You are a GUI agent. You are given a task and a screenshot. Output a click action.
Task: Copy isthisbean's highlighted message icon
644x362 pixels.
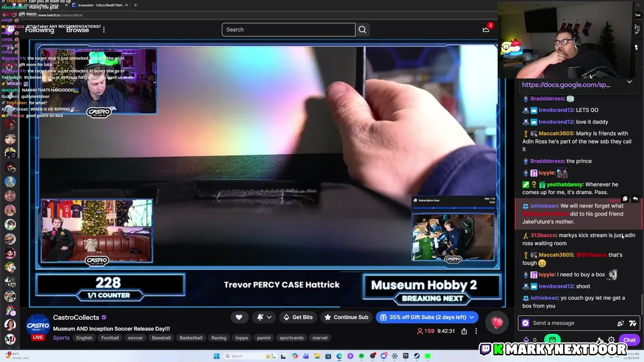pyautogui.click(x=625, y=199)
